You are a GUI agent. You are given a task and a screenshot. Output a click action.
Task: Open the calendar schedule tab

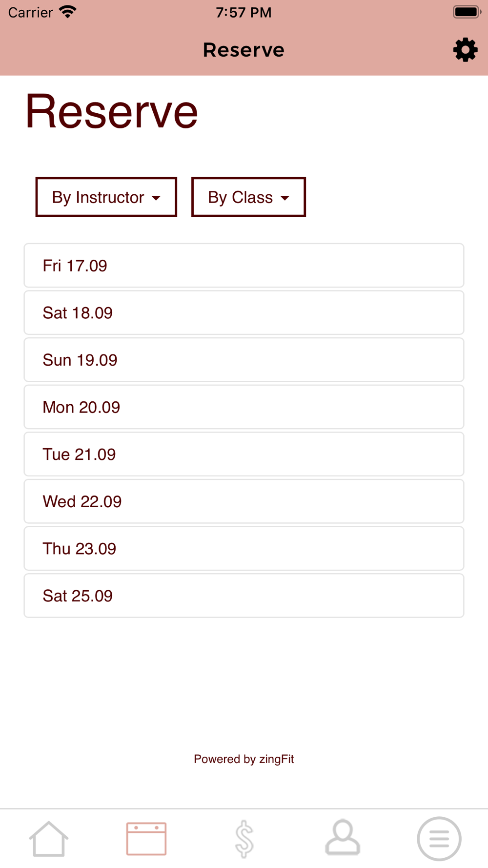(x=146, y=839)
